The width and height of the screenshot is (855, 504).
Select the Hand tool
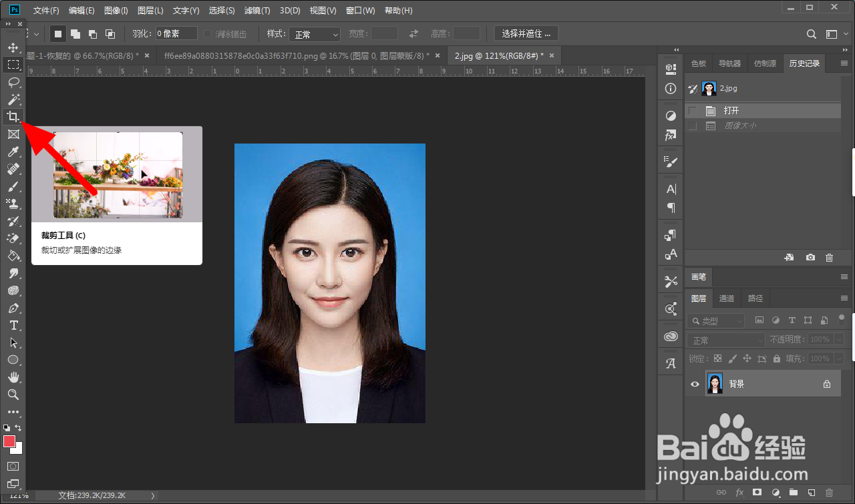pyautogui.click(x=13, y=377)
